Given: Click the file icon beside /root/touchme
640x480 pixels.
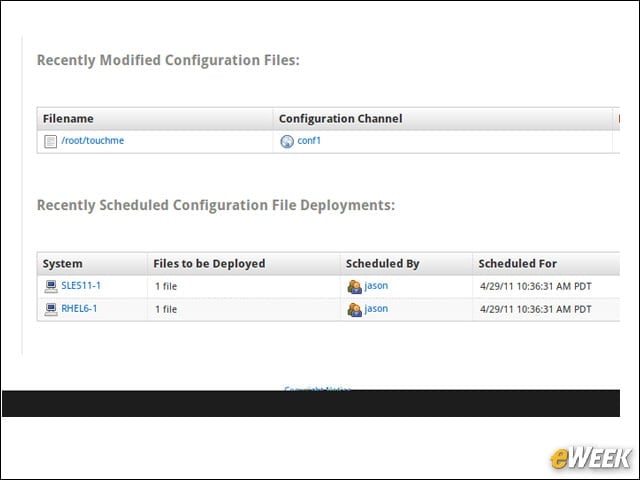Looking at the screenshot, I should 51,142.
